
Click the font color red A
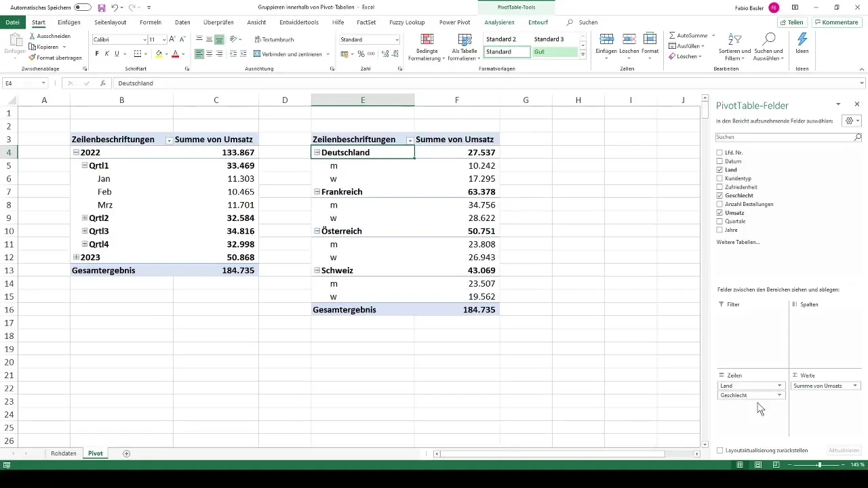click(x=175, y=54)
